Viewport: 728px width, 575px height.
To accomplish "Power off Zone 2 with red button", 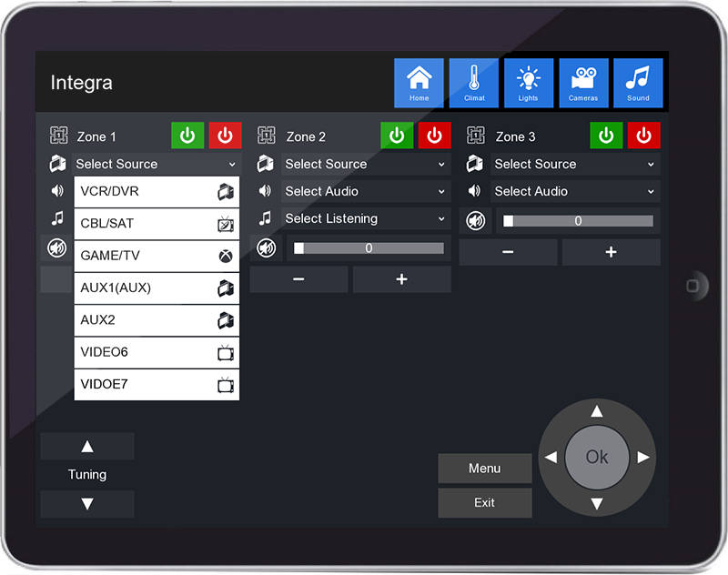I will tap(434, 136).
